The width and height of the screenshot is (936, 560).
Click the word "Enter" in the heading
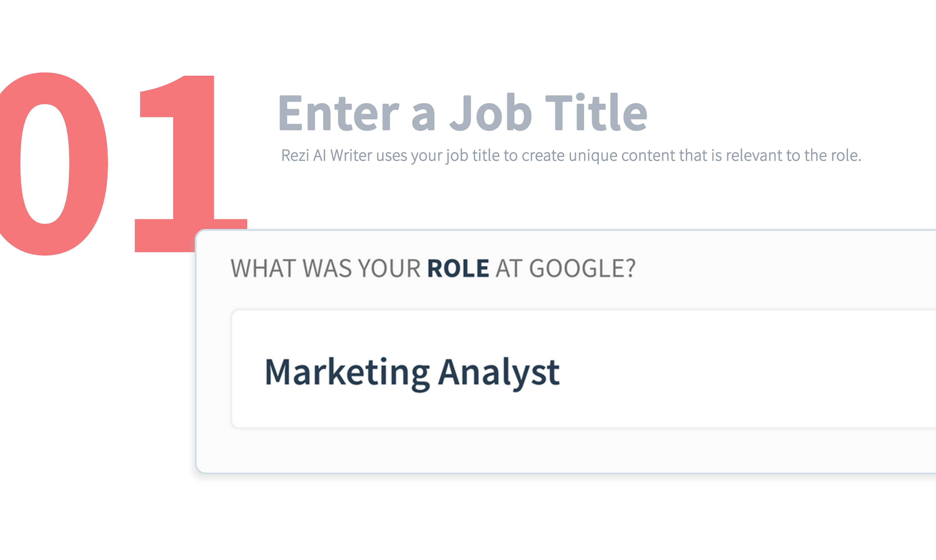pyautogui.click(x=338, y=113)
